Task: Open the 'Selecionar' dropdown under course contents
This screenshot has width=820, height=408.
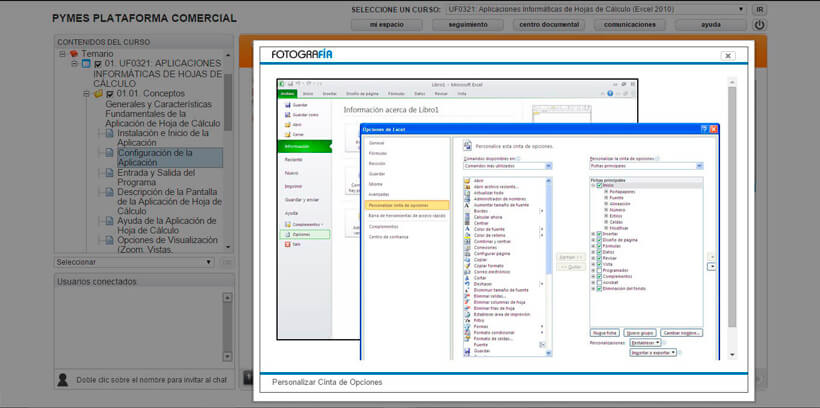Action: [134, 262]
